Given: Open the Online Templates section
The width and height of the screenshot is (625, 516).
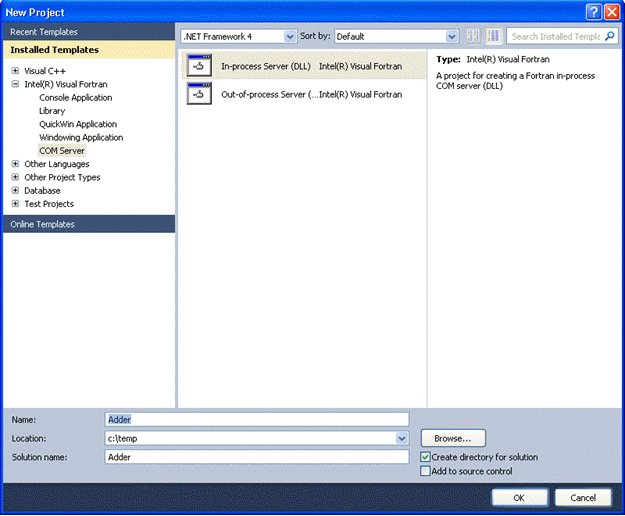Looking at the screenshot, I should tap(89, 224).
